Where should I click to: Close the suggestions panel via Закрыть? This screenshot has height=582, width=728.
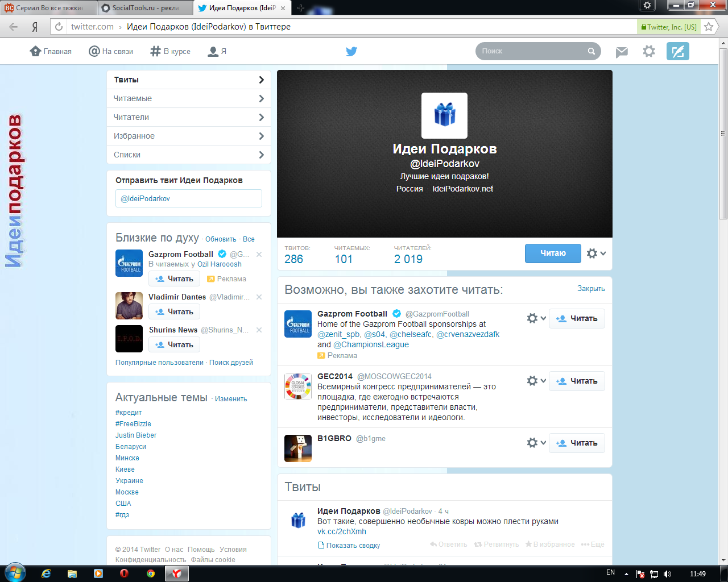point(591,289)
